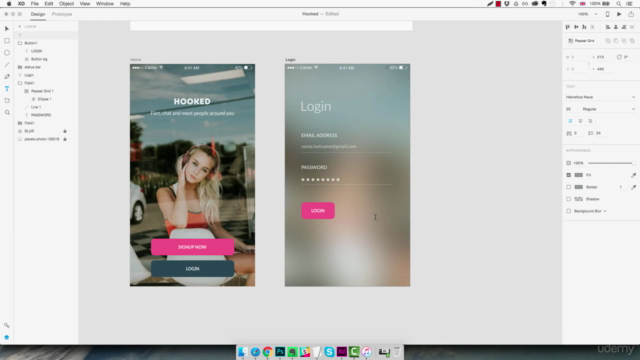
Task: Open the Regular font weight dropdown
Action: tap(609, 109)
